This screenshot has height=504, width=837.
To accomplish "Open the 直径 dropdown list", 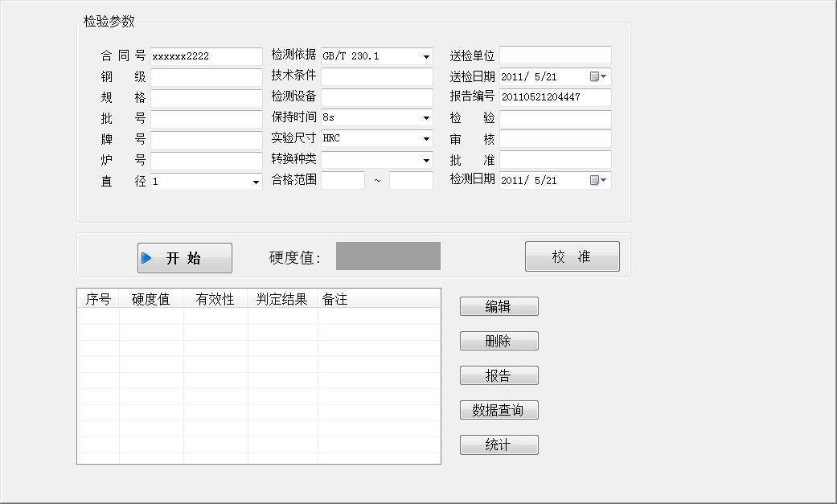I will (x=256, y=182).
